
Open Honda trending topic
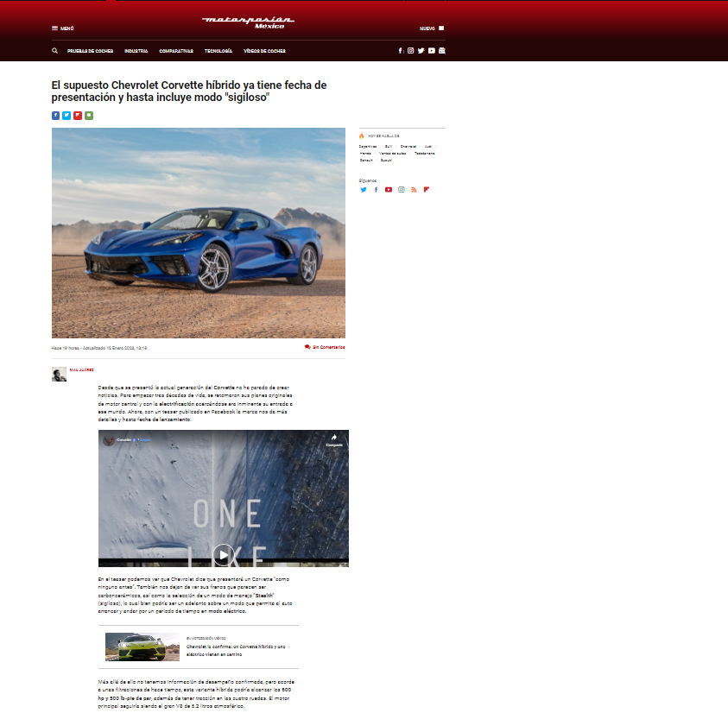[365, 154]
